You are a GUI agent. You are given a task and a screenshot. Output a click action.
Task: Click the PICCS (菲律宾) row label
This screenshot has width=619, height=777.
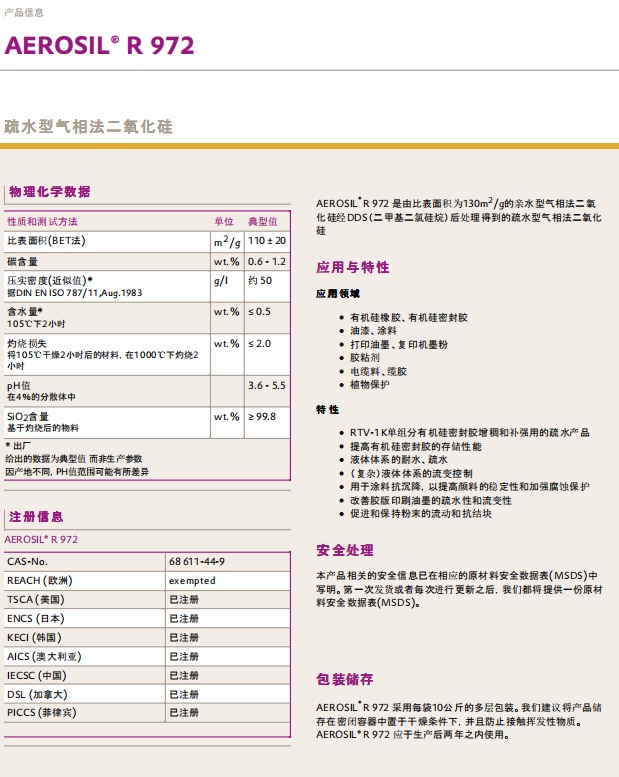tap(41, 713)
